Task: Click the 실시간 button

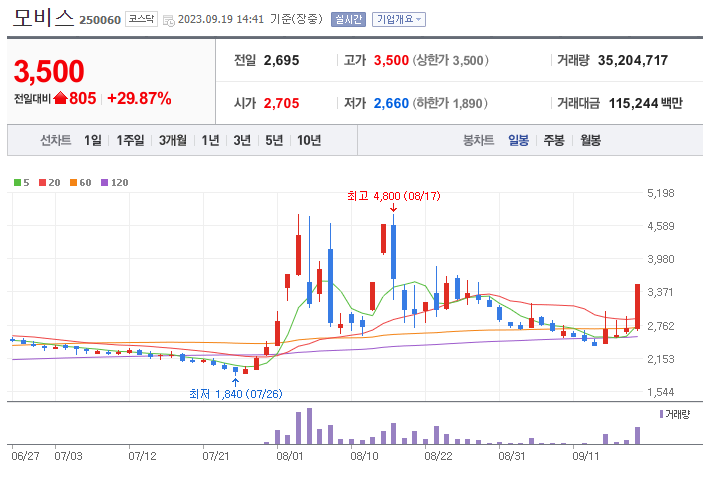Action: [348, 19]
